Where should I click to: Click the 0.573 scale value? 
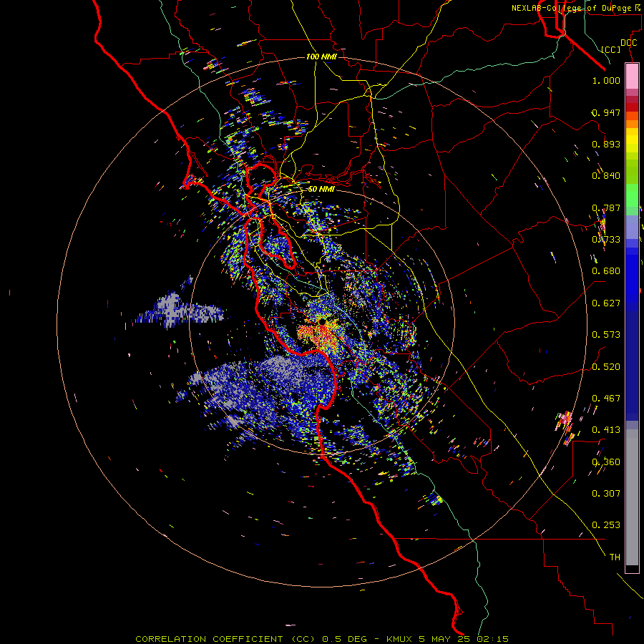[606, 335]
